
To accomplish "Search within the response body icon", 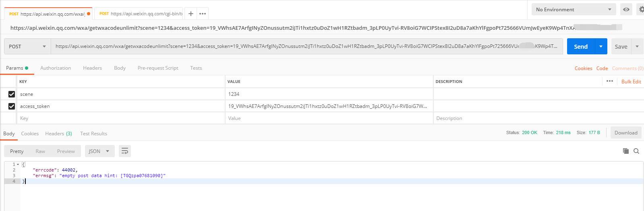I will [636, 151].
